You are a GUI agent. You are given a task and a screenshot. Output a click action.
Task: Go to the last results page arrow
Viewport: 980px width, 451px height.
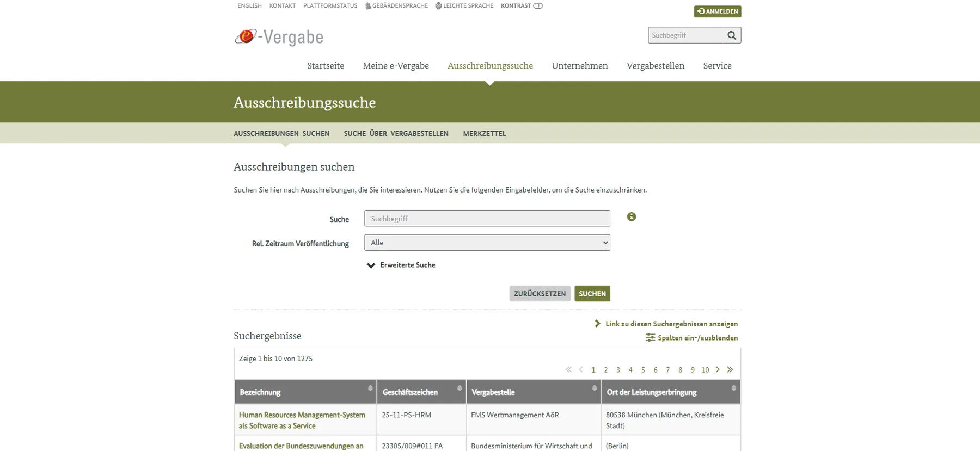(730, 369)
